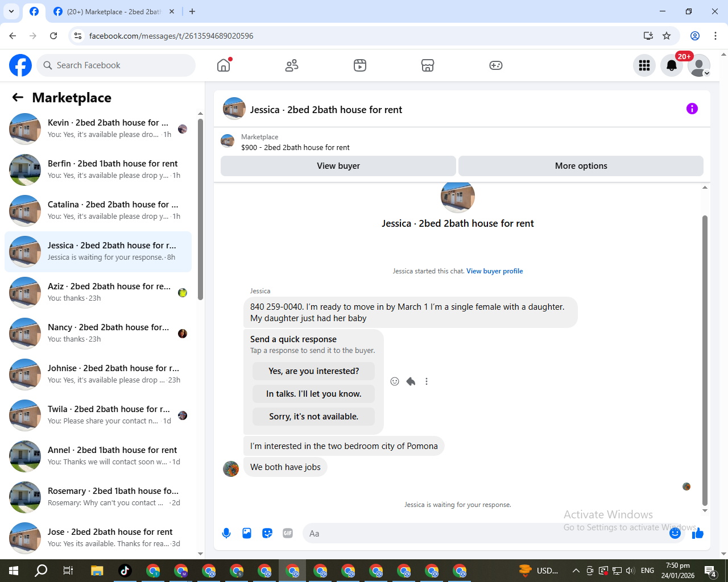This screenshot has height=582, width=728.
Task: Open Windows notification center icon
Action: click(x=710, y=571)
